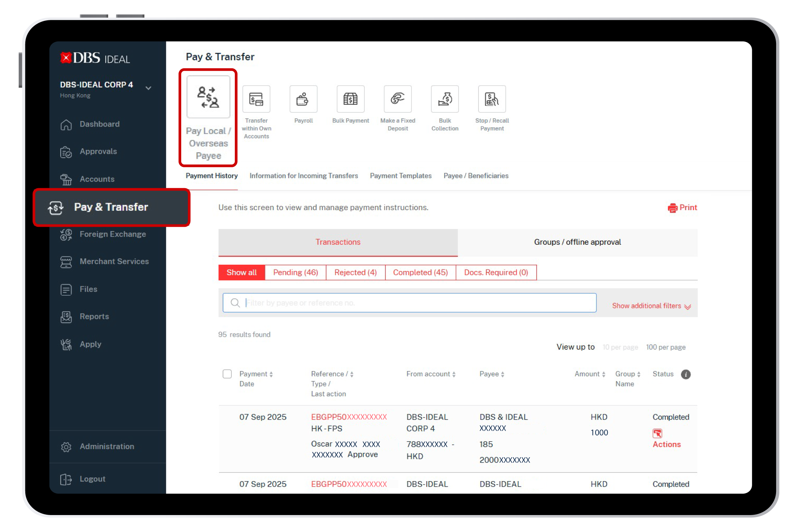Open the Bulk Collection icon
Image resolution: width=798 pixels, height=532 pixels.
(x=445, y=99)
